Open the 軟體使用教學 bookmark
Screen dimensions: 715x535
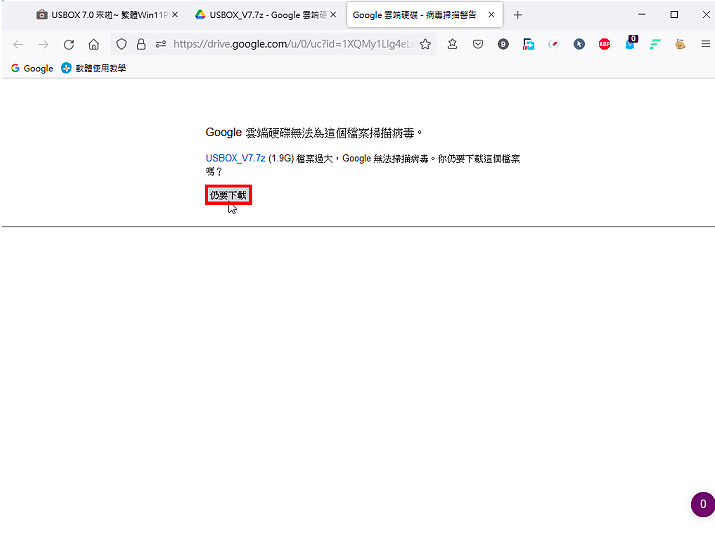93,68
